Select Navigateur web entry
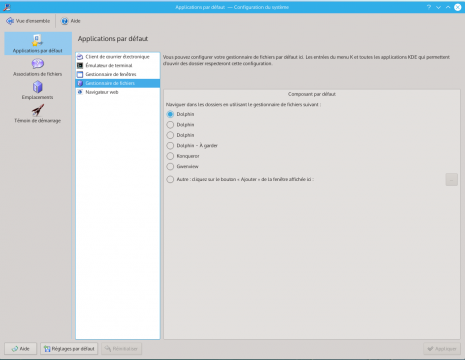 coord(118,92)
